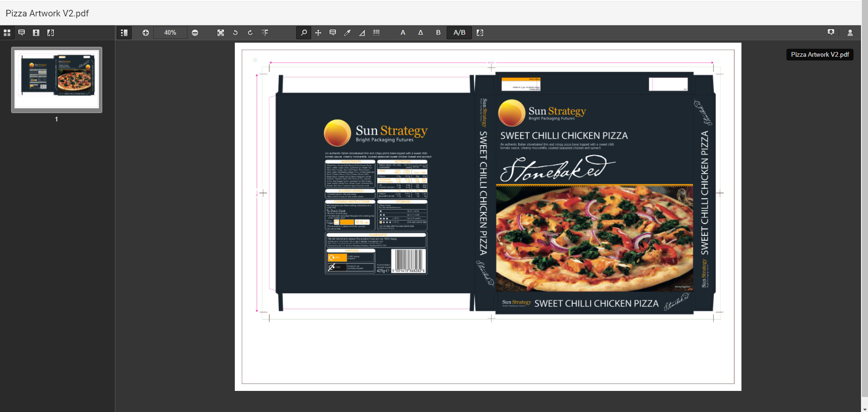Select the barcode reader tool
The image size is (868, 412).
[x=376, y=33]
